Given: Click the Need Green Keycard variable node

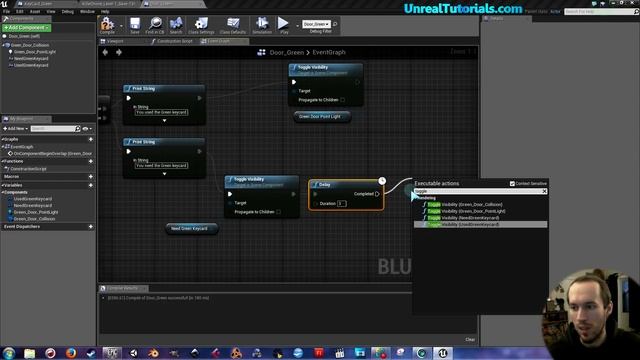Looking at the screenshot, I should click(x=192, y=229).
